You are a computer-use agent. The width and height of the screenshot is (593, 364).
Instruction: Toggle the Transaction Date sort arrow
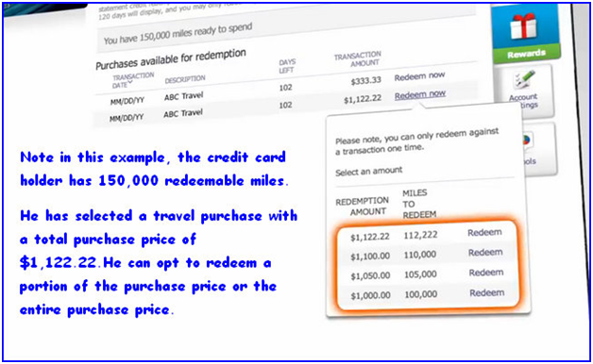click(129, 82)
